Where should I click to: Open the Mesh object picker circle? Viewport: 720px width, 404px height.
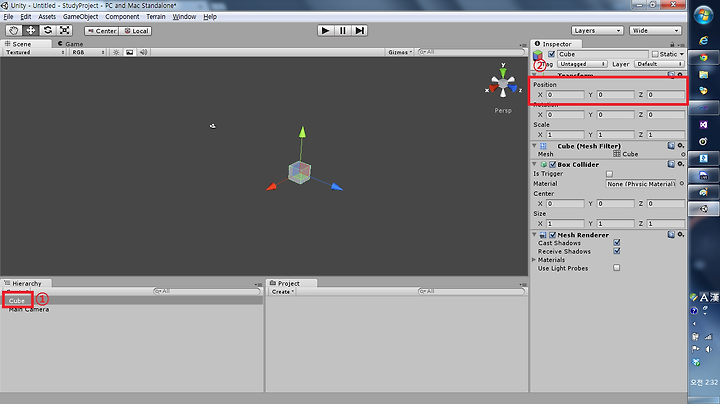[x=683, y=154]
